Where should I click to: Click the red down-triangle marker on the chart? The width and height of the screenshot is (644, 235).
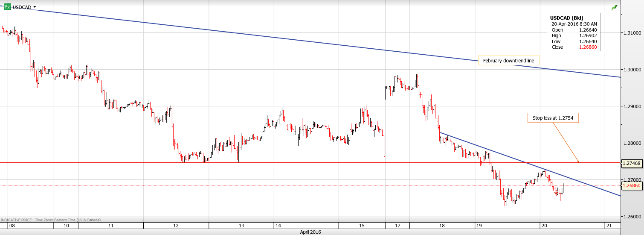(x=556, y=194)
